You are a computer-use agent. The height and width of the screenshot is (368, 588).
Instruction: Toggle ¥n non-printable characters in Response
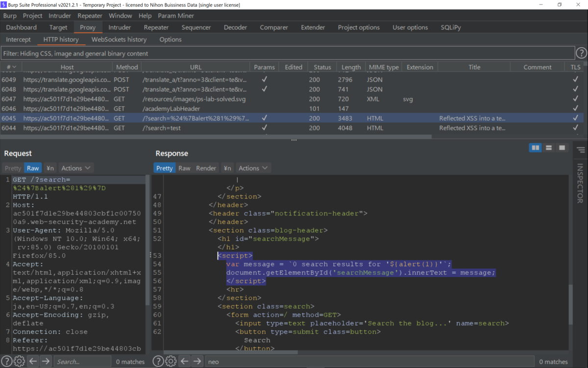point(227,168)
